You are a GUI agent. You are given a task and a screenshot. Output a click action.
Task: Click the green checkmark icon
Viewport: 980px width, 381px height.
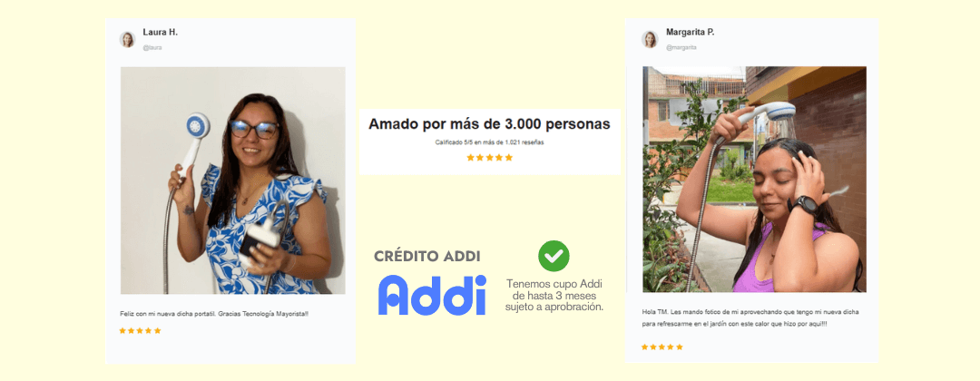click(554, 256)
